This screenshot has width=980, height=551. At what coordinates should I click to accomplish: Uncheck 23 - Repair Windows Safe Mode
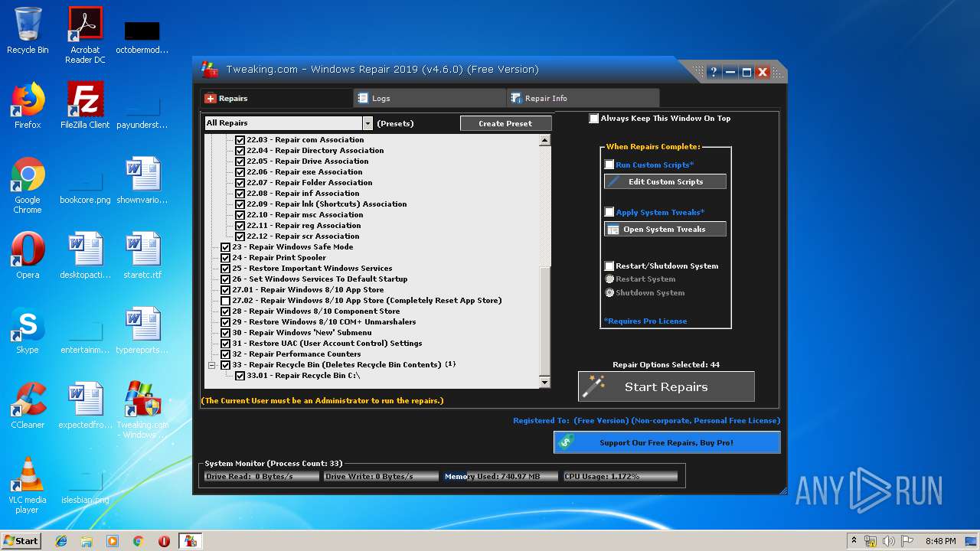click(x=225, y=247)
